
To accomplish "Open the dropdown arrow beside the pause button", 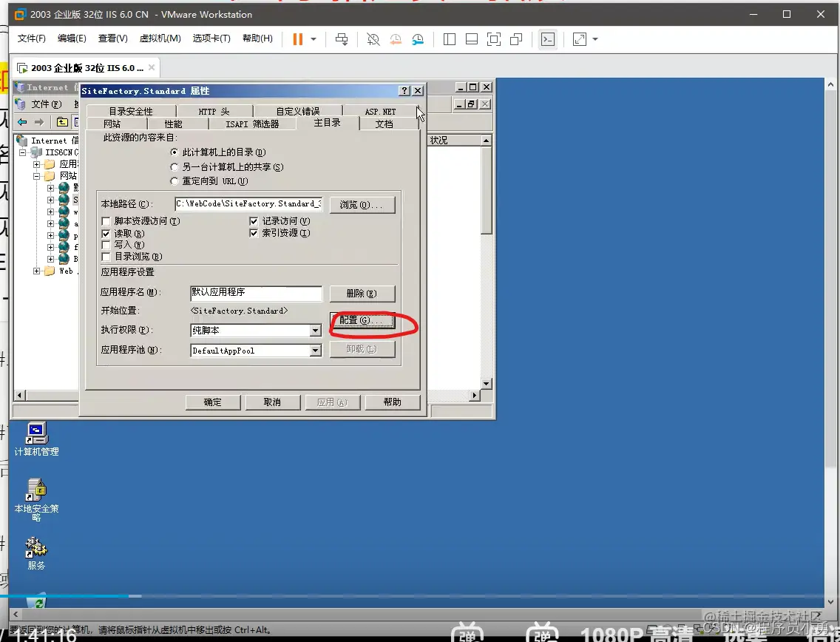I will 314,39.
